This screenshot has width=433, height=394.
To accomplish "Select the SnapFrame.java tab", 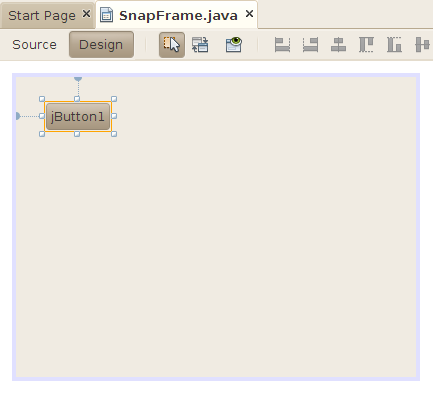I will click(x=178, y=15).
